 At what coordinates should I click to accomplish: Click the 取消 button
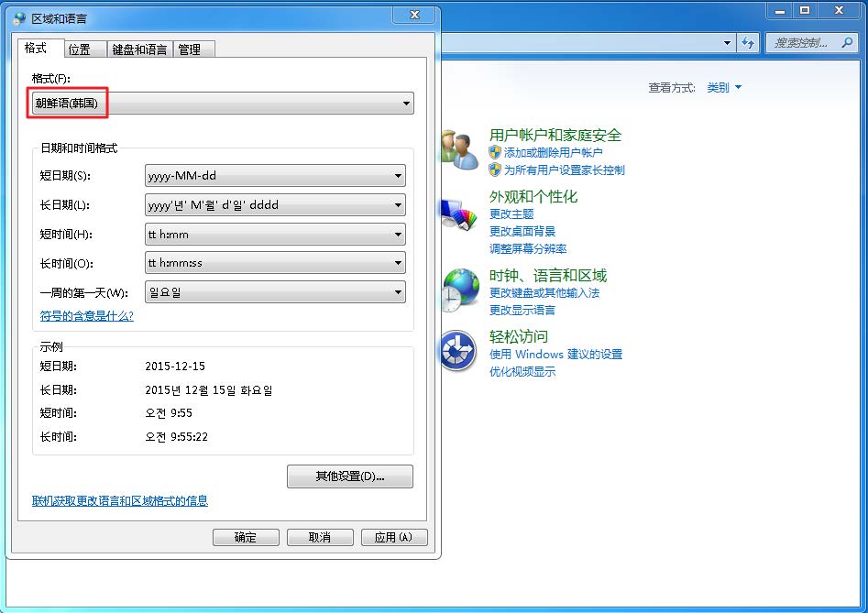(320, 537)
